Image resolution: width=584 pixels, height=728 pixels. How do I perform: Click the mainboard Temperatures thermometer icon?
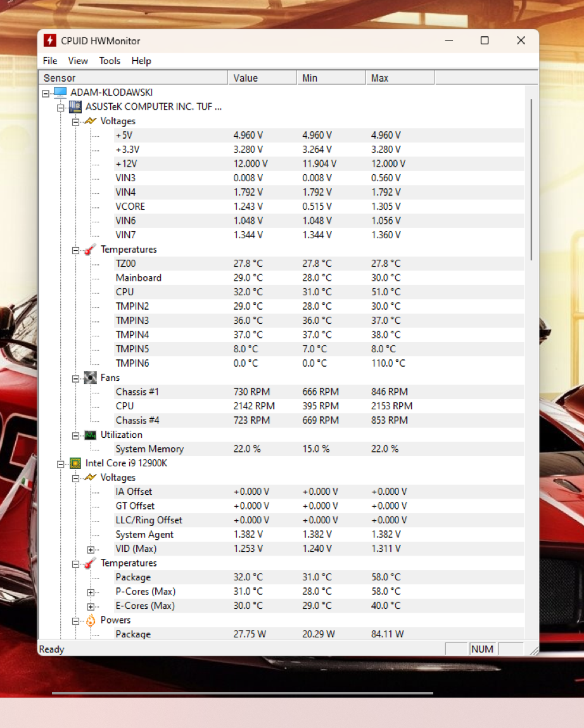(x=90, y=250)
